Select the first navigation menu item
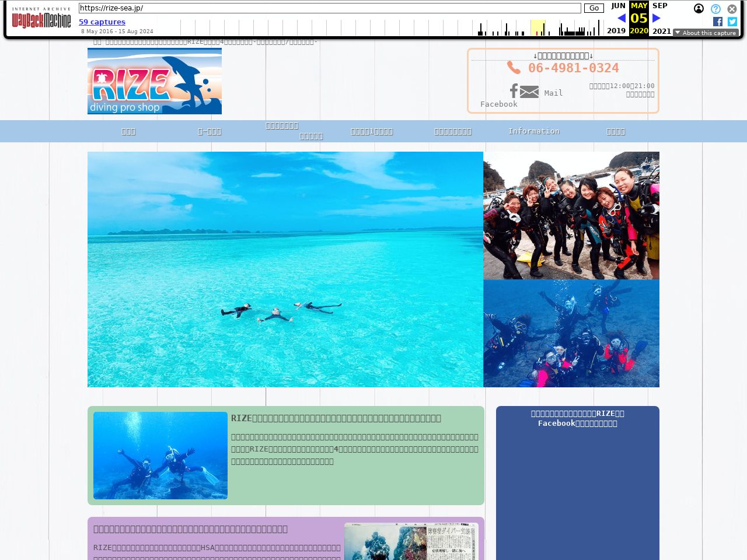 pyautogui.click(x=128, y=131)
